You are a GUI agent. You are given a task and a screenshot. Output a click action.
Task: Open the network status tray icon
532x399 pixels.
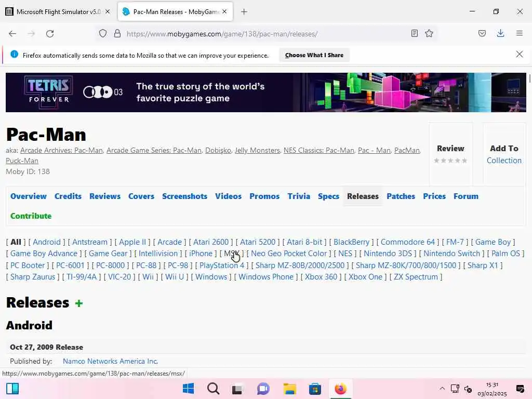pyautogui.click(x=455, y=389)
